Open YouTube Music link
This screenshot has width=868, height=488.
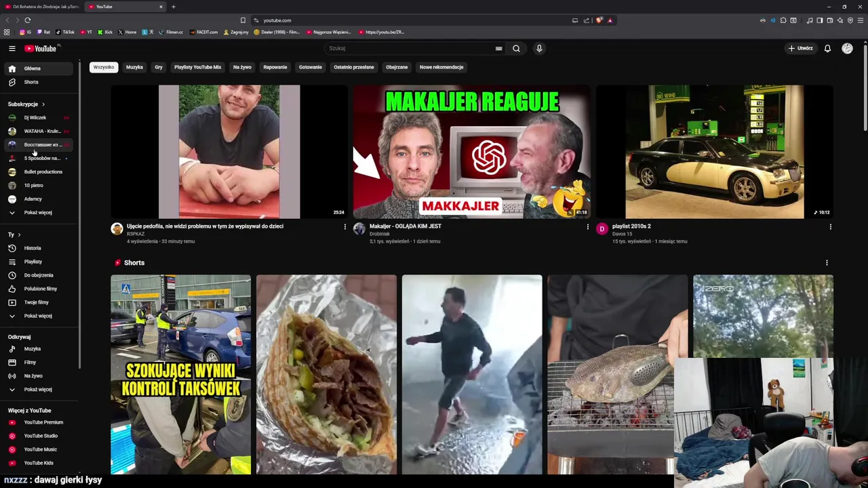[39, 449]
